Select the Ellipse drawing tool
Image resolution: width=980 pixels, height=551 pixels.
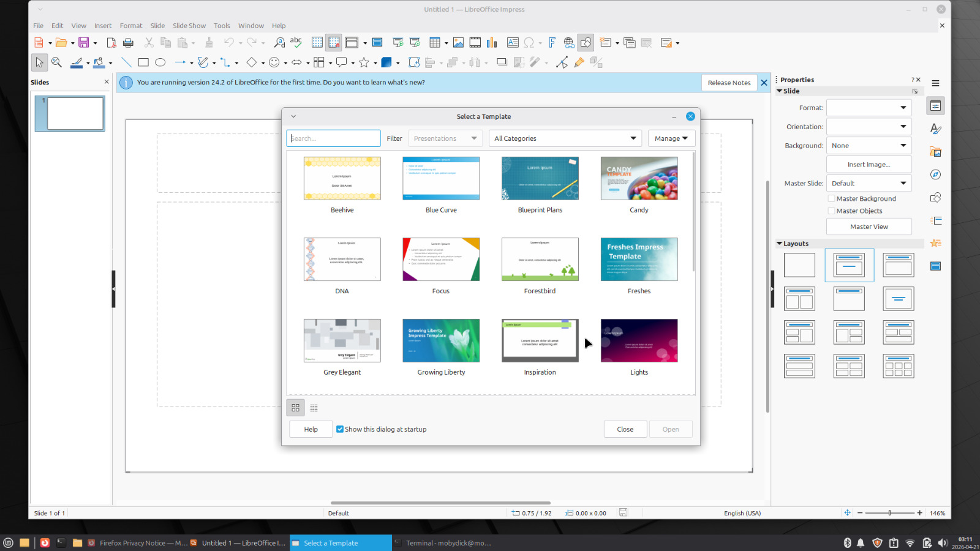point(160,62)
